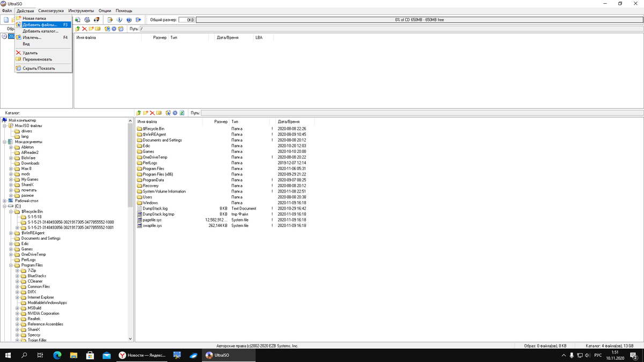
Task: Open the Mail app from the taskbar
Action: (107, 355)
